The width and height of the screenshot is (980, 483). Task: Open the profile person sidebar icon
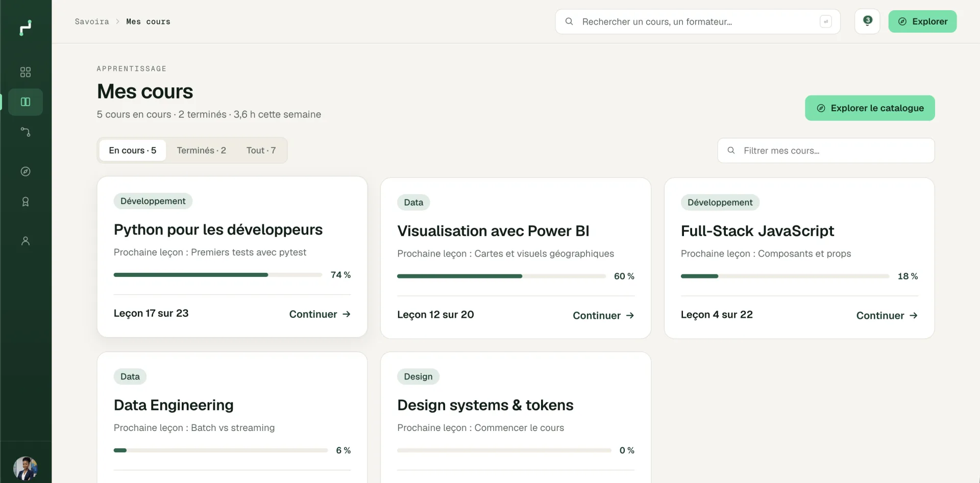[26, 241]
